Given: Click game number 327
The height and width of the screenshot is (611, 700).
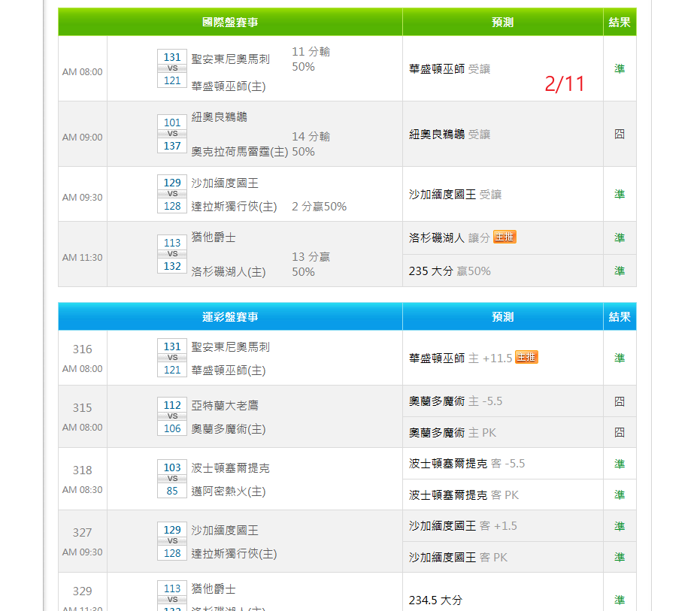Looking at the screenshot, I should (83, 533).
